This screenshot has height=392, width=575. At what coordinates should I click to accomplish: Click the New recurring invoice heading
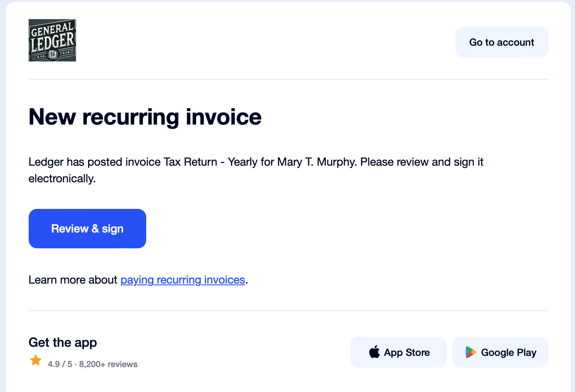(145, 117)
